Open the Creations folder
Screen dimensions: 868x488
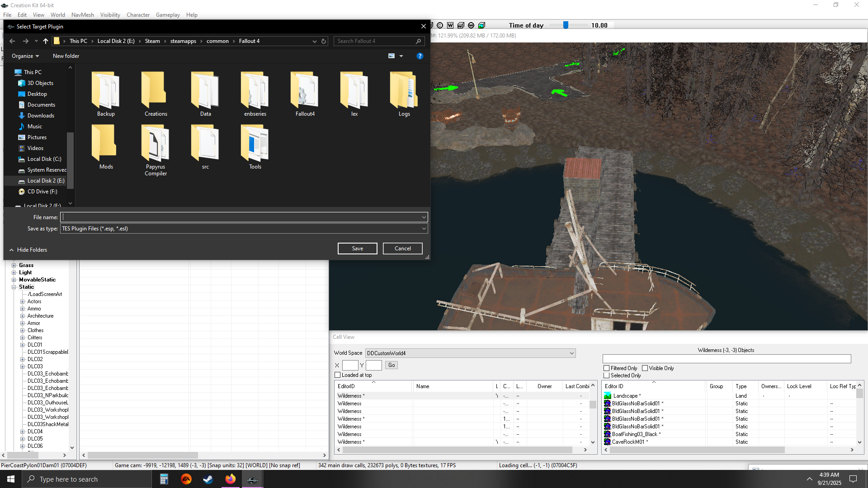coord(156,94)
